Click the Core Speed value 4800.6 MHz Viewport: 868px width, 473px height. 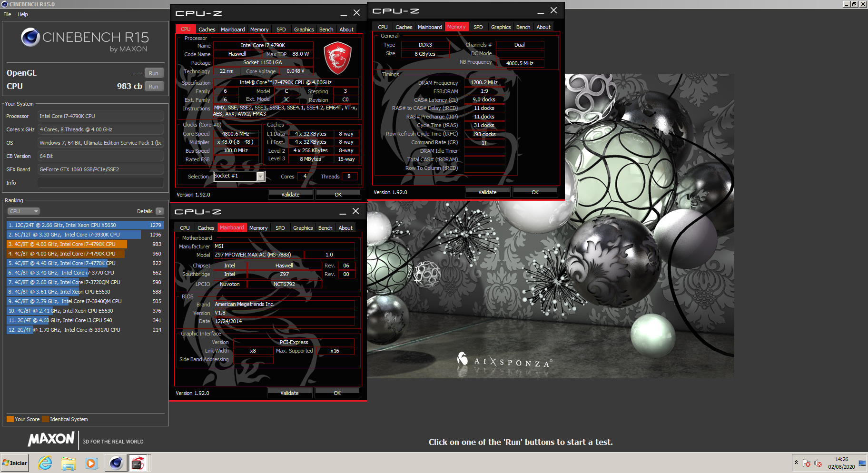pyautogui.click(x=236, y=134)
